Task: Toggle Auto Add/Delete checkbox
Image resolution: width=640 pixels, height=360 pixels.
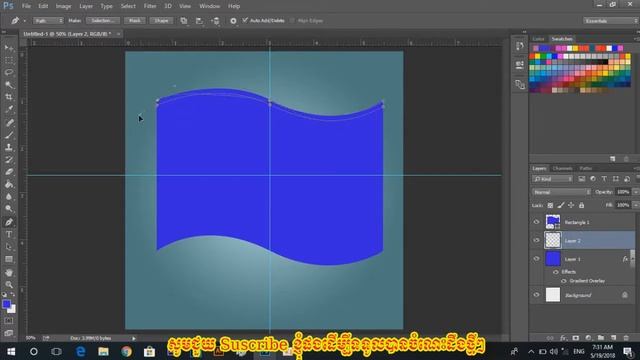Action: 245,20
